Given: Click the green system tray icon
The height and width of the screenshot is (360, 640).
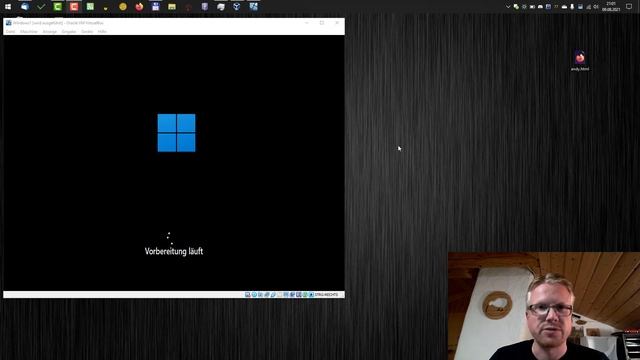Looking at the screenshot, I should point(516,7).
